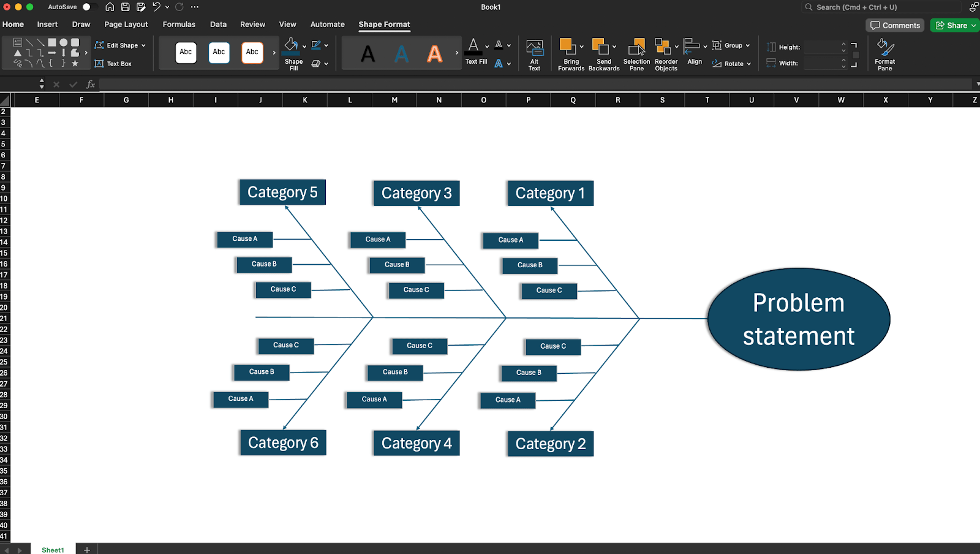This screenshot has width=980, height=554.
Task: Expand the Group dropdown
Action: coord(748,45)
